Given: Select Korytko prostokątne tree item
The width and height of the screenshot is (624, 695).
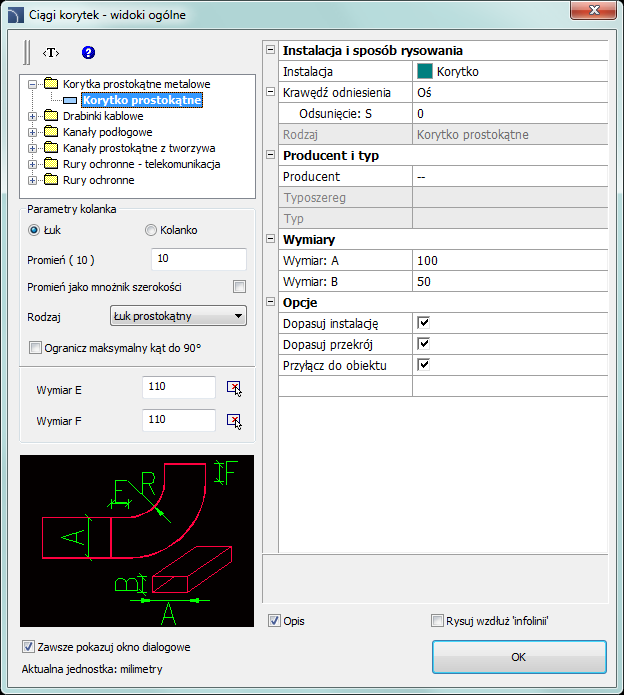Looking at the screenshot, I should click(x=142, y=100).
